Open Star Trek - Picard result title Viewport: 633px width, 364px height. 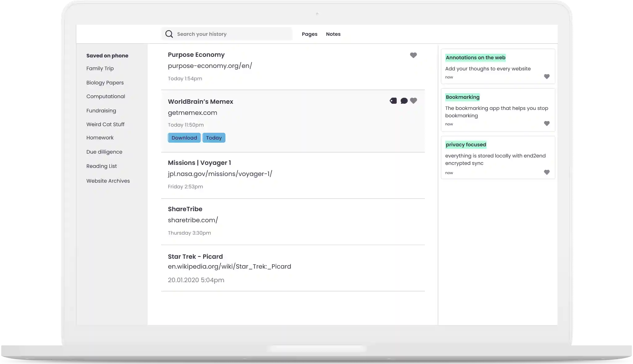[195, 257]
